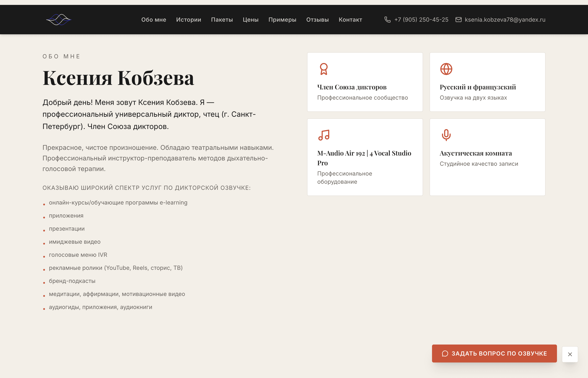Click the Акустическая комната card title

(476, 153)
